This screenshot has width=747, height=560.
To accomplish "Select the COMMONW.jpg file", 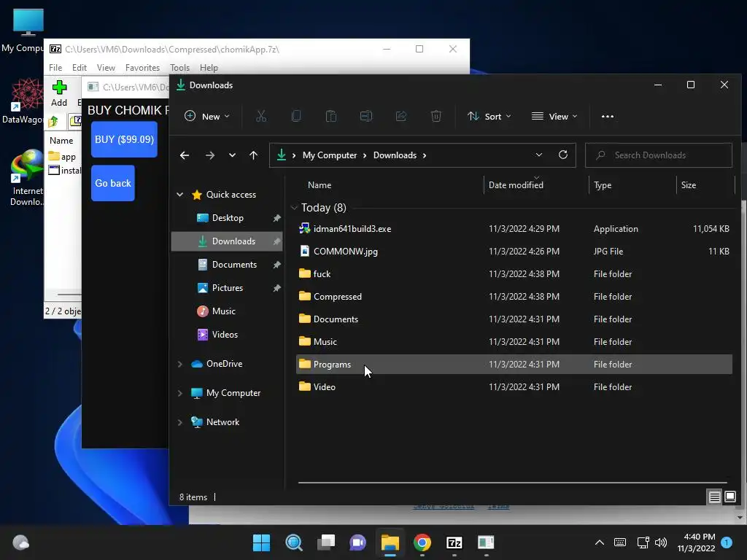I will [514, 252].
